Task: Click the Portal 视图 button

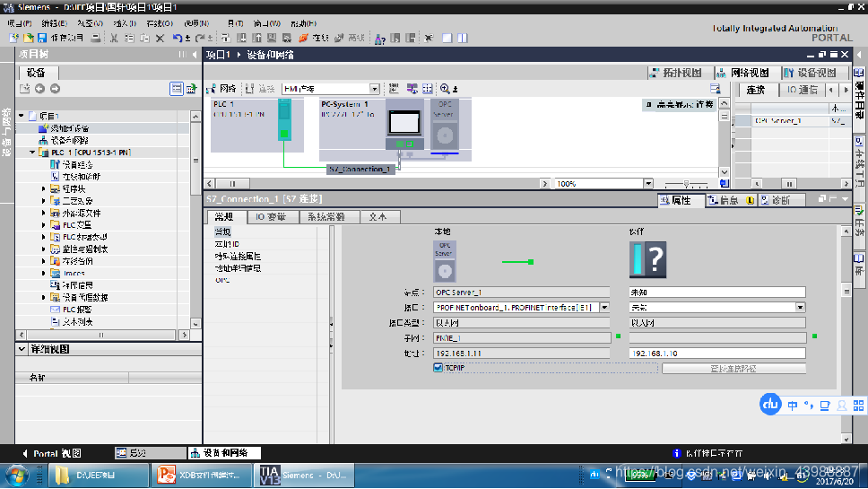Action: pyautogui.click(x=52, y=453)
